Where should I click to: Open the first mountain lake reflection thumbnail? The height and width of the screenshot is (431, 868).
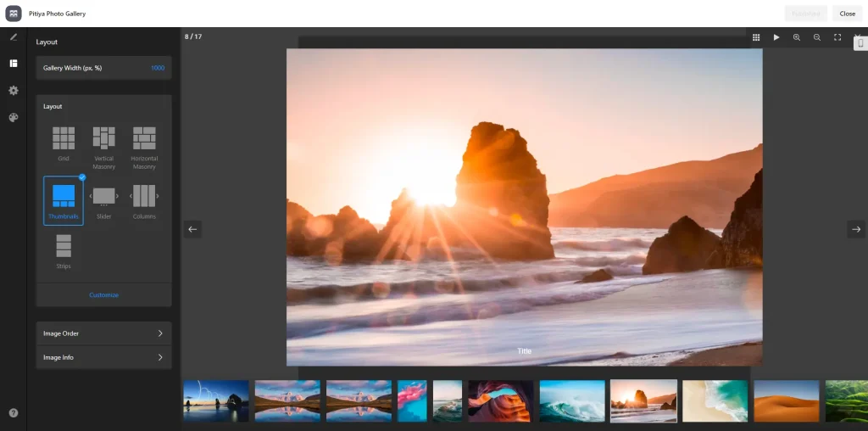287,401
